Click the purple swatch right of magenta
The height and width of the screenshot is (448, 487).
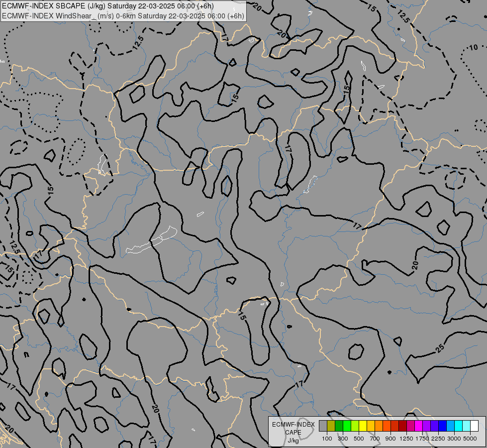tap(426, 426)
